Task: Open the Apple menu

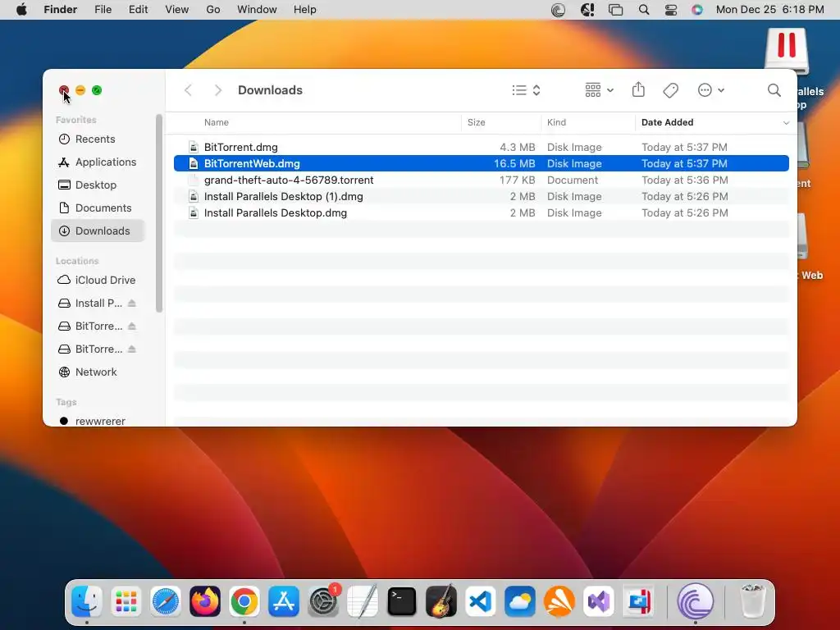Action: (x=21, y=10)
